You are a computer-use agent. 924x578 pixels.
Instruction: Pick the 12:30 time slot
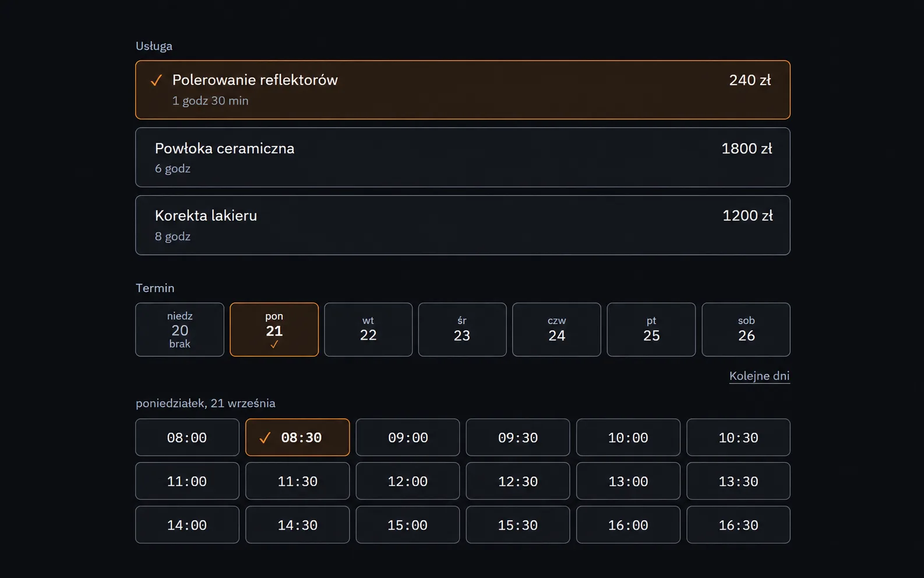(x=518, y=481)
